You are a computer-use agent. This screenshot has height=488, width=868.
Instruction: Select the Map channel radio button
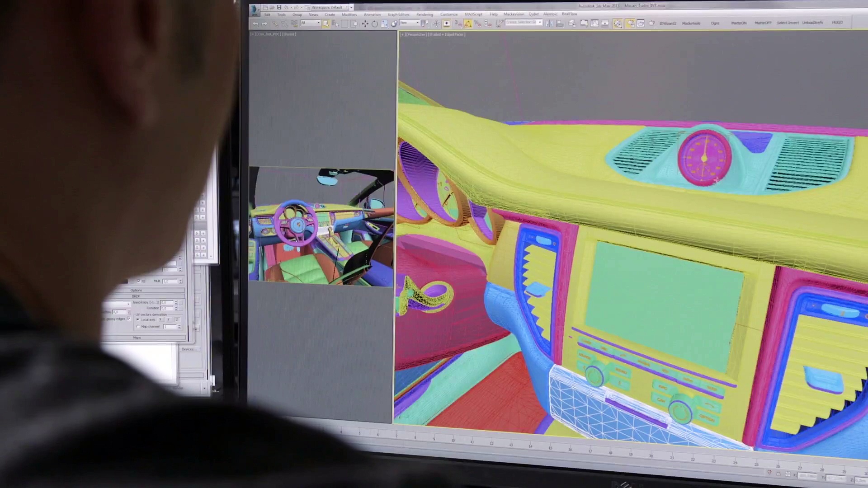[x=138, y=326]
